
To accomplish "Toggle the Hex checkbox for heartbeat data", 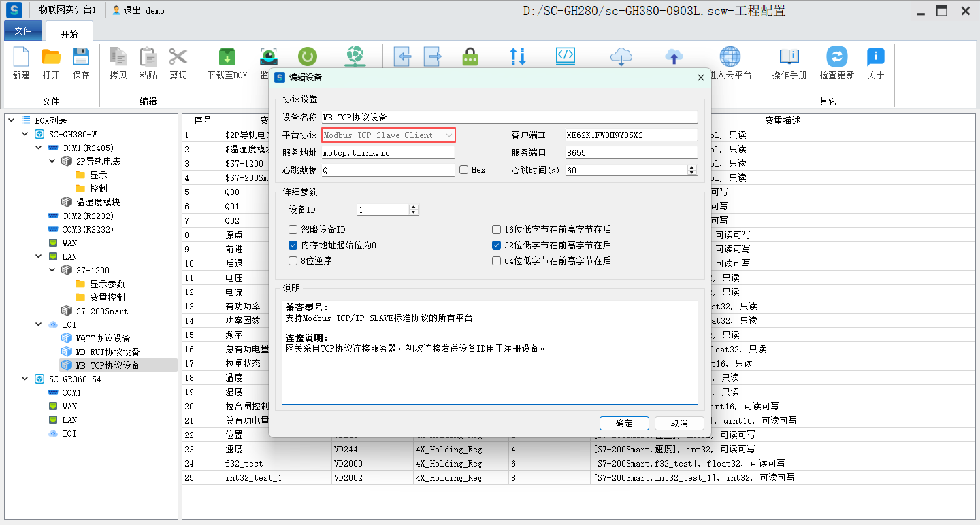I will pos(464,170).
